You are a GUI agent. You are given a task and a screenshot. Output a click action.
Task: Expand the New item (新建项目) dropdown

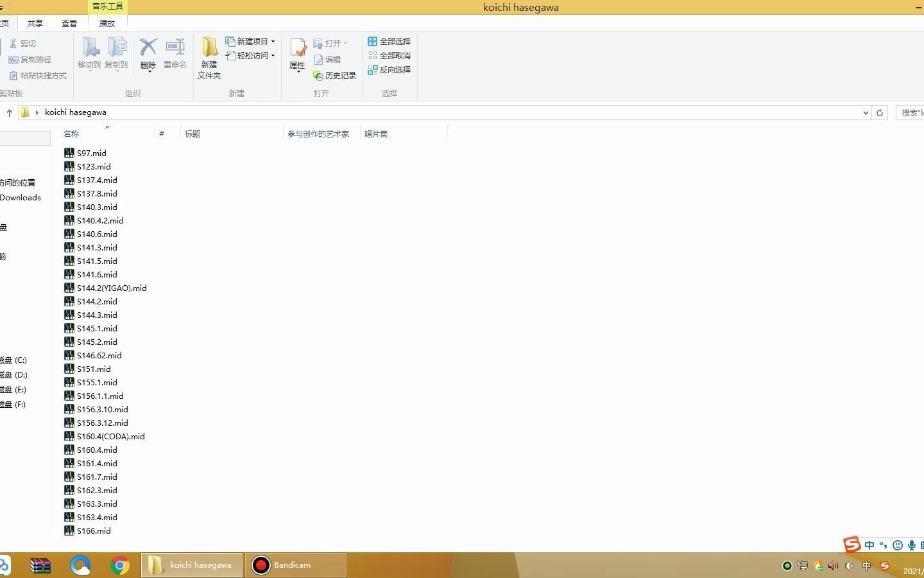[x=273, y=41]
